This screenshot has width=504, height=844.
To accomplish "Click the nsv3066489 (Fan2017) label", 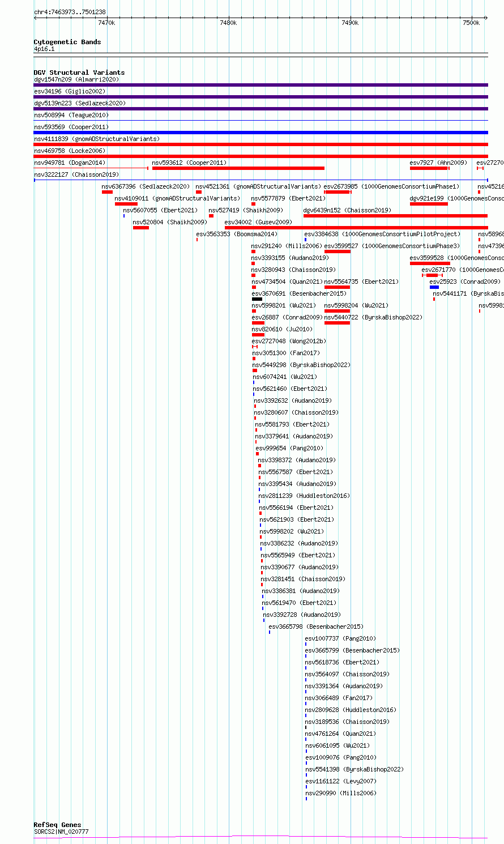I will tap(339, 698).
